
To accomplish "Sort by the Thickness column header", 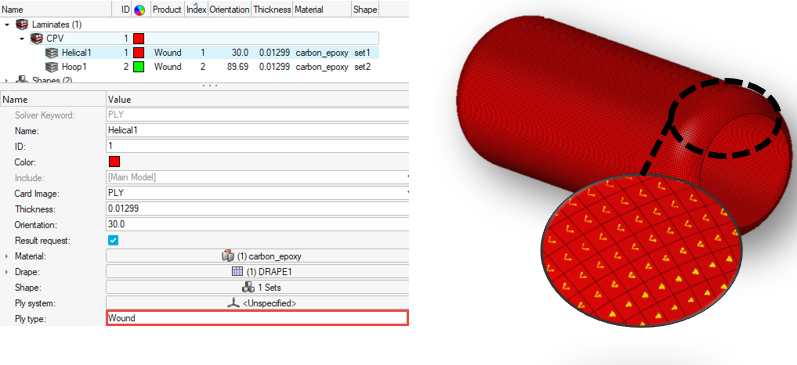I will [x=272, y=10].
